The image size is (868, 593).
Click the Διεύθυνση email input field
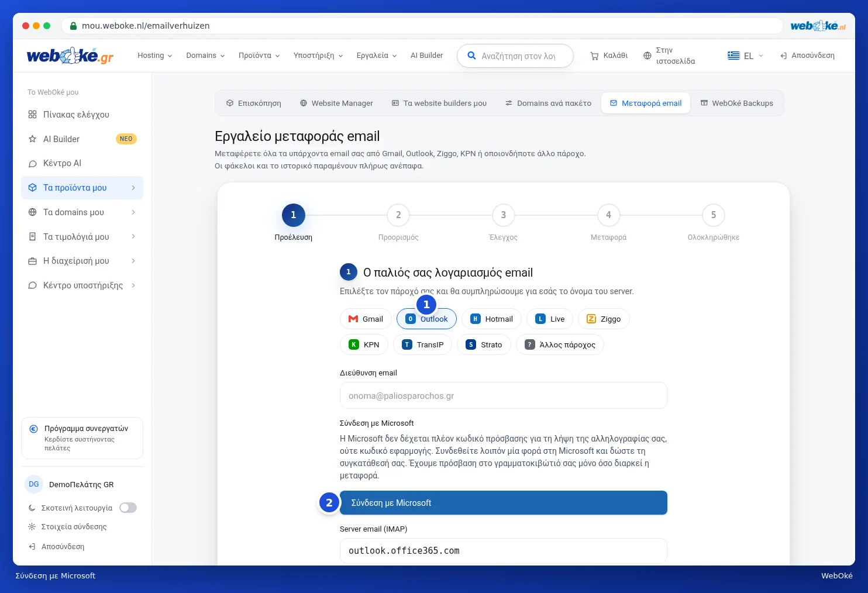504,396
